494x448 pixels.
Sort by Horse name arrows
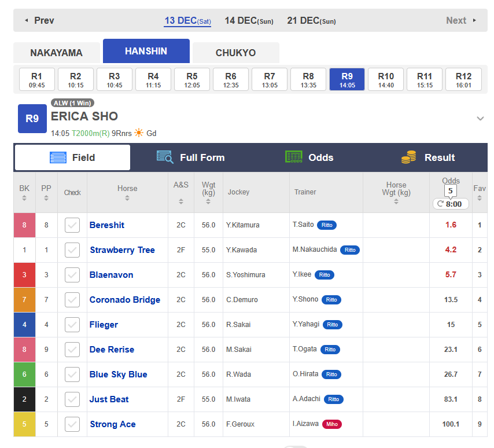pyautogui.click(x=127, y=198)
